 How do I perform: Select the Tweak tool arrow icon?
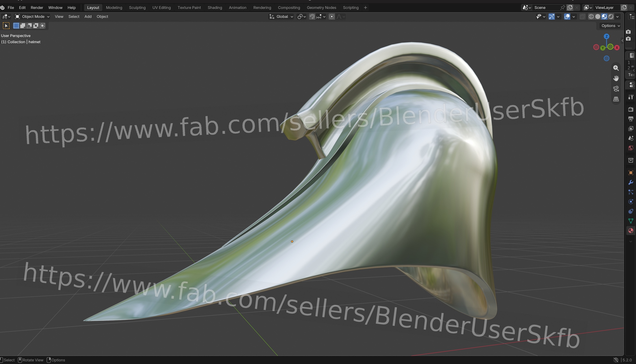[x=6, y=26]
